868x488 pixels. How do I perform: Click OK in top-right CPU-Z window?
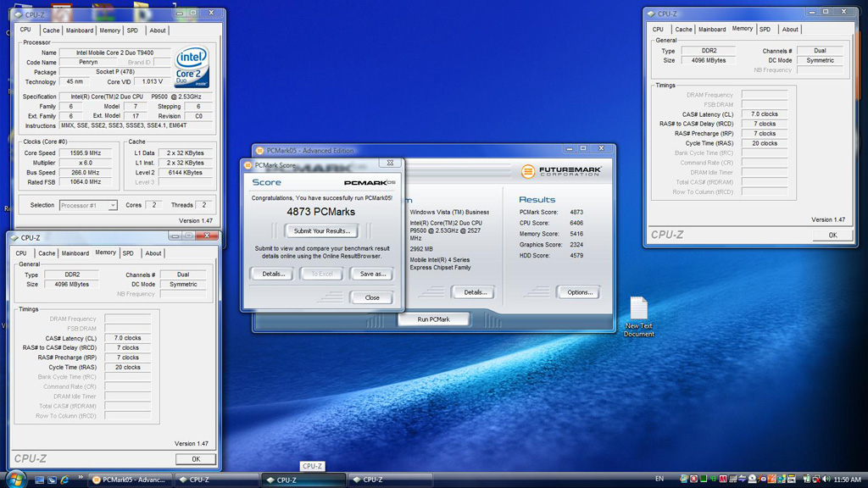(x=832, y=236)
